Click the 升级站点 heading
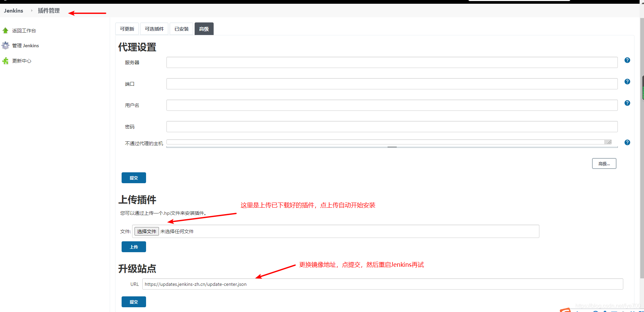Viewport: 644px width, 312px height. click(x=137, y=268)
